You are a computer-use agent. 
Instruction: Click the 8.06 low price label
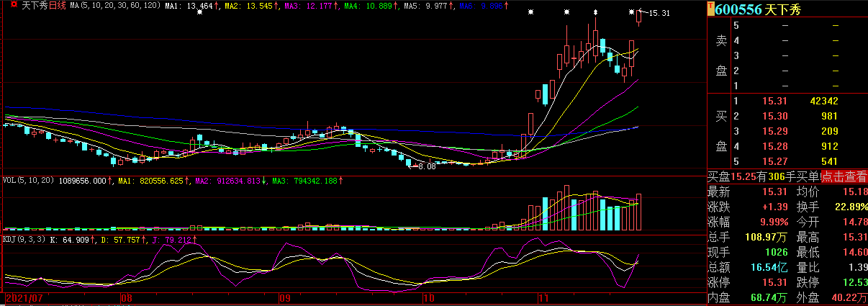(x=426, y=166)
